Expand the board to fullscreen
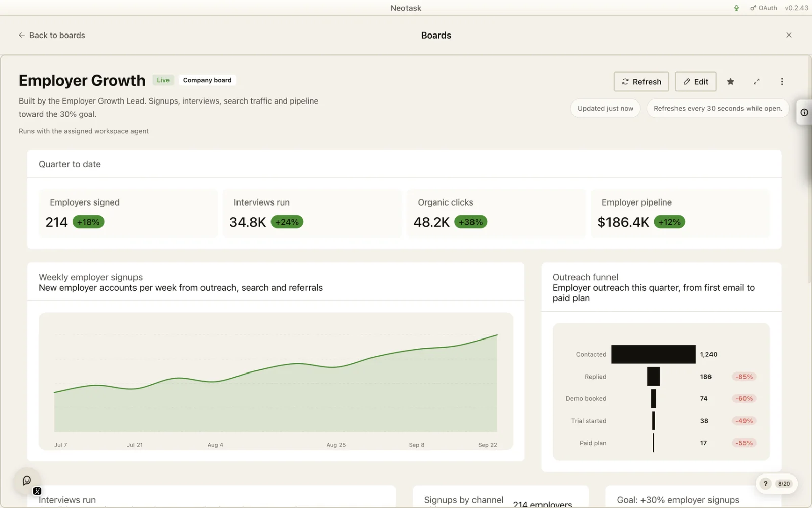Screen dimensions: 812x508 [x=756, y=81]
